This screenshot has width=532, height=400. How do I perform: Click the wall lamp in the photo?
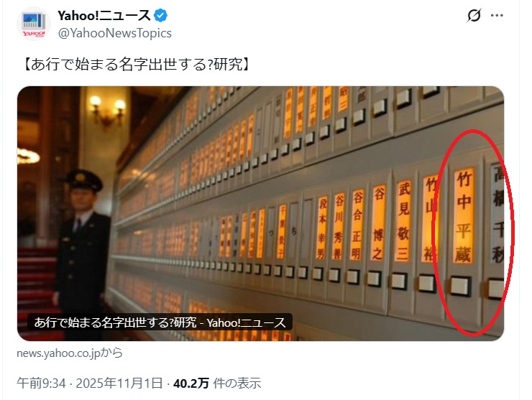coord(107,108)
